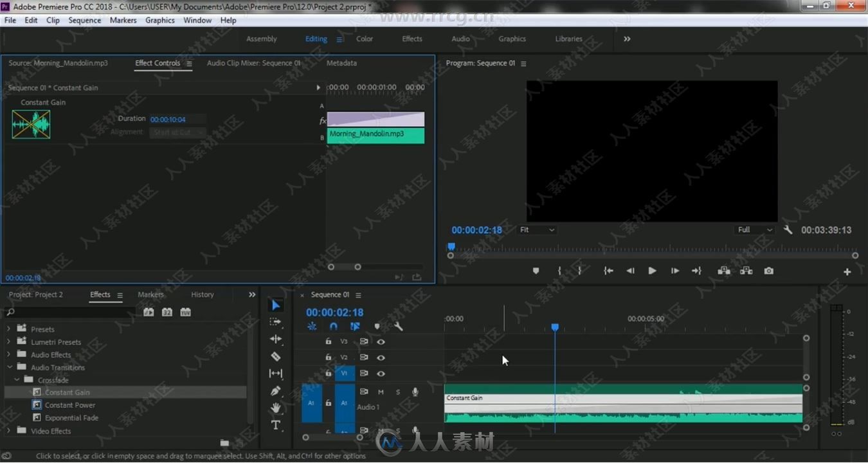Toggle track lock on V3
Viewport: 868px width, 463px height.
click(x=328, y=341)
